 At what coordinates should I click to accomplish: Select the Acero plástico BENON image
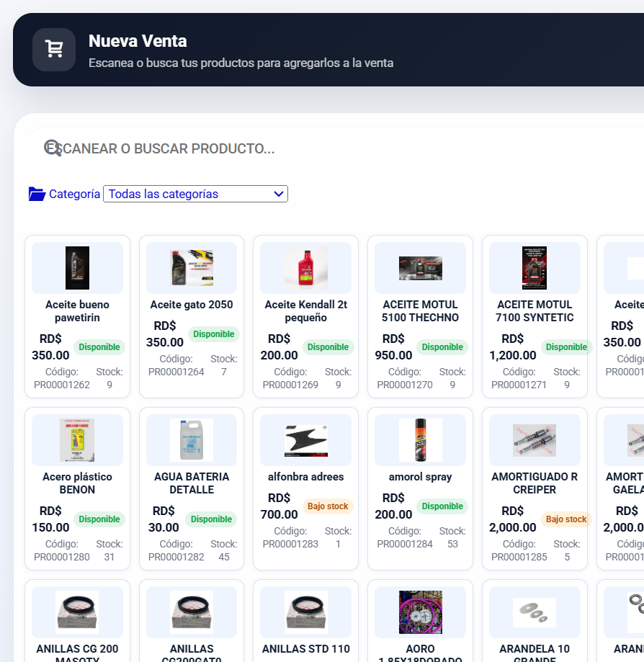coord(77,440)
